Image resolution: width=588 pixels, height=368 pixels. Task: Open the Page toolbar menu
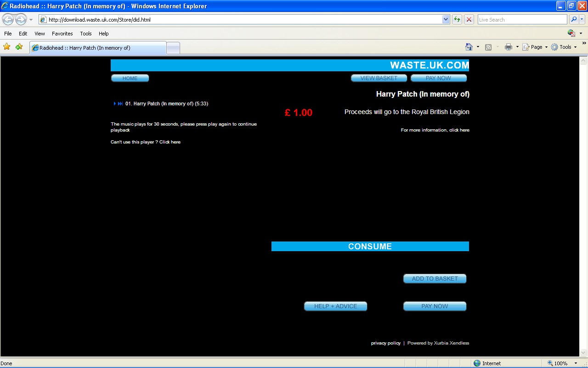pyautogui.click(x=535, y=47)
